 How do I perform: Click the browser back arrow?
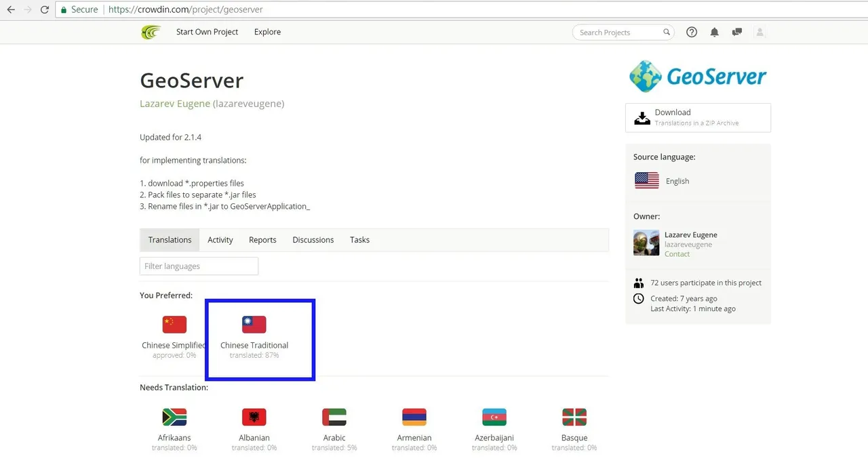[11, 10]
